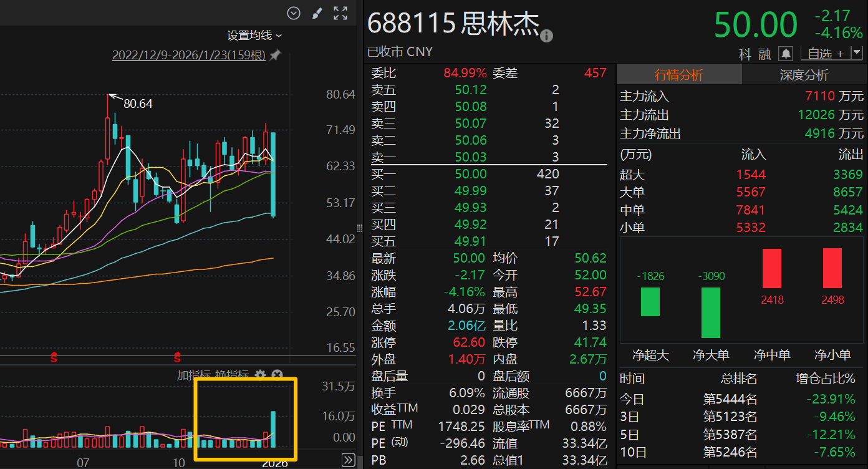
Task: Set a price alert with bell icon
Action: pos(786,54)
